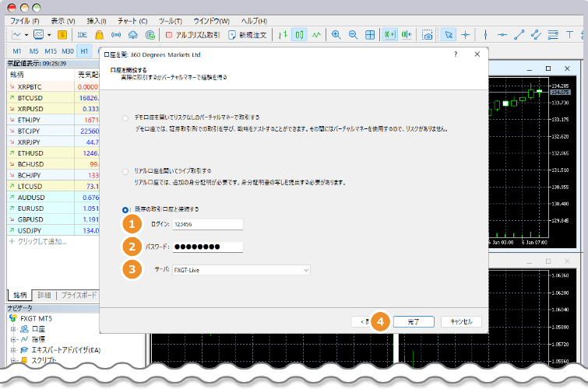Viewport: 588px width, 389px height.
Task: Click the 新規注文 new order button
Action: [248, 35]
